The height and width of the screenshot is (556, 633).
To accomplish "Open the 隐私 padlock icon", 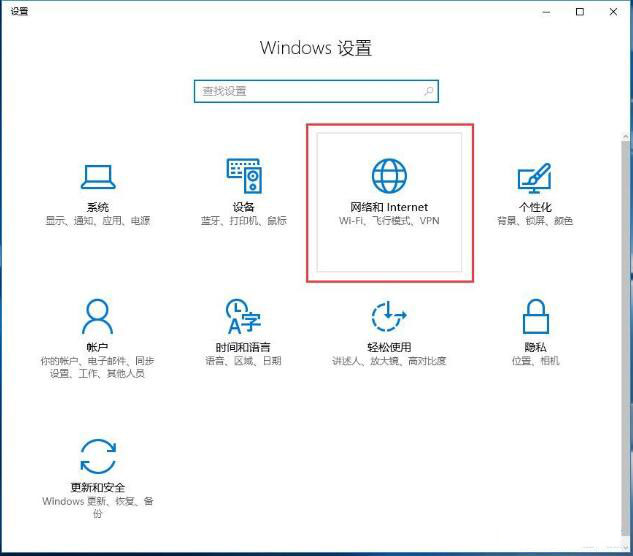I will pyautogui.click(x=536, y=316).
